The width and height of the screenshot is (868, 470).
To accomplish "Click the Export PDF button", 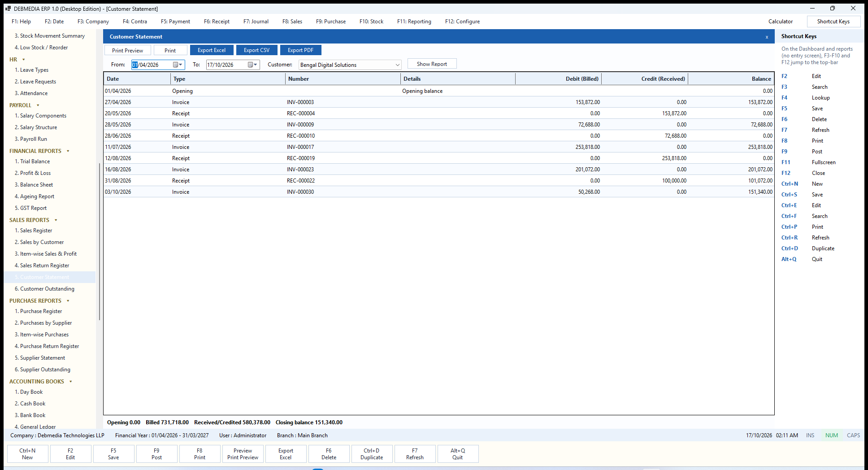I will (300, 50).
